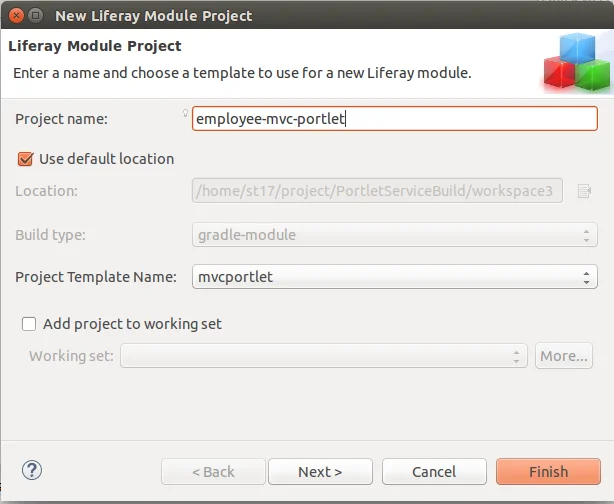Click the 'Working set:' label
This screenshot has width=614, height=504.
point(71,356)
